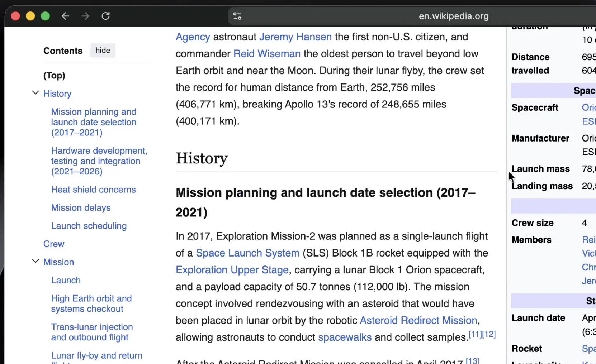The width and height of the screenshot is (596, 364).
Task: Open the Reid Wiseman link
Action: (x=267, y=54)
